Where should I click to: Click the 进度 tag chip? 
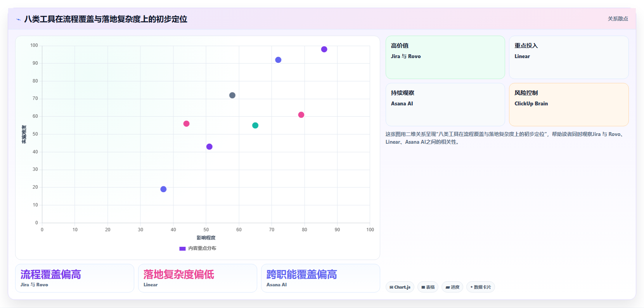click(452, 287)
